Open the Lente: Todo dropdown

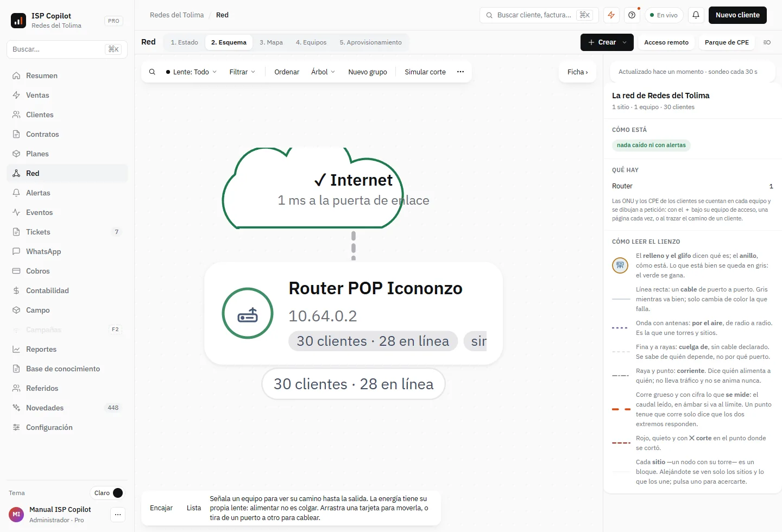[x=191, y=72]
